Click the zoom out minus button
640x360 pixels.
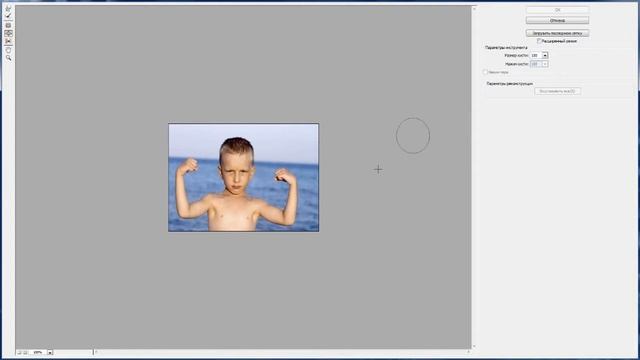click(19, 352)
